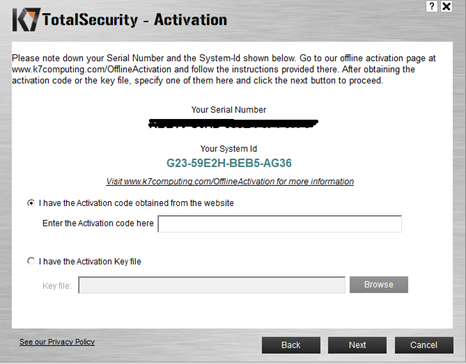The height and width of the screenshot is (364, 466).
Task: Click the 'TotalSecurity - Activation' title text
Action: [x=135, y=20]
